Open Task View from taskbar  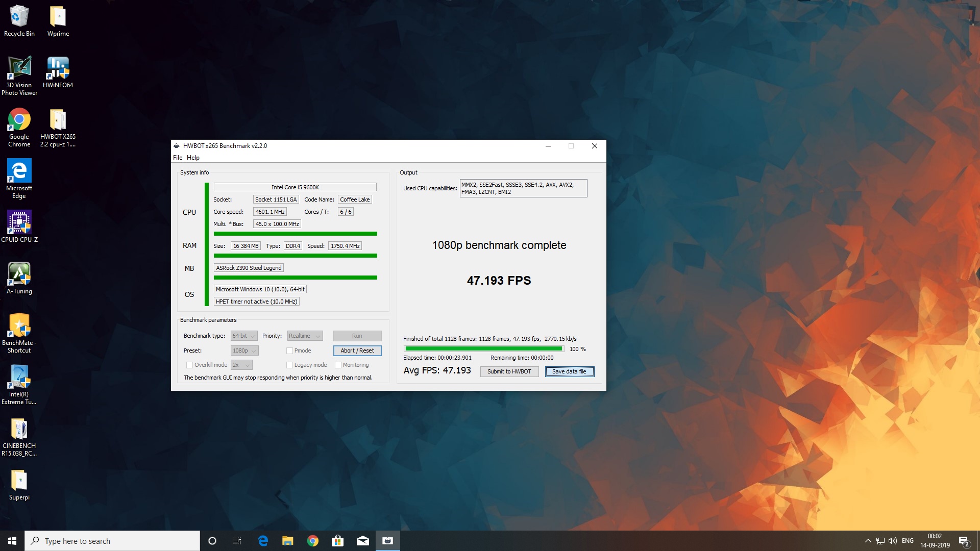pyautogui.click(x=237, y=541)
